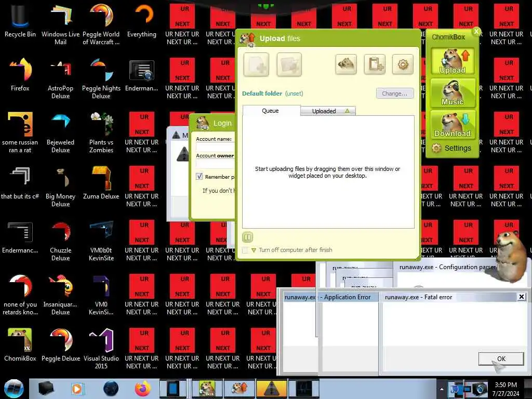Click the Account name field in Login

(215, 147)
